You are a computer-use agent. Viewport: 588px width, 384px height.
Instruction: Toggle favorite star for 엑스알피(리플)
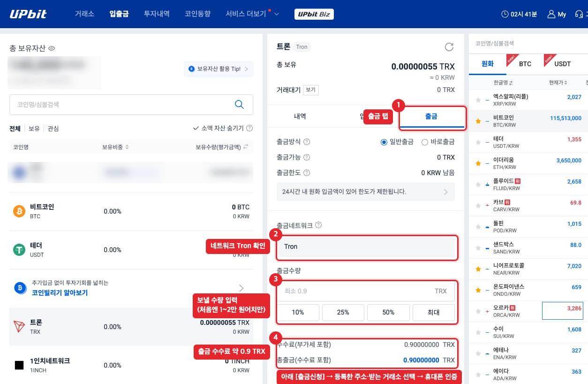[478, 100]
